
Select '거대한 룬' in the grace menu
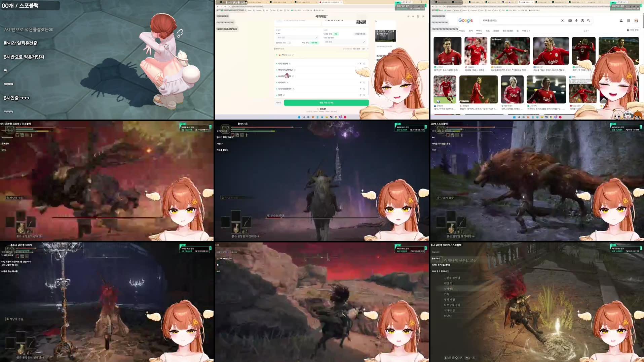tap(449, 310)
